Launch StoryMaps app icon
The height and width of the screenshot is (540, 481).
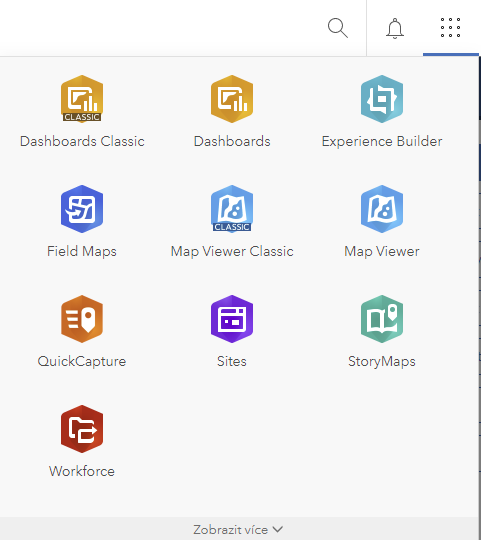[382, 319]
